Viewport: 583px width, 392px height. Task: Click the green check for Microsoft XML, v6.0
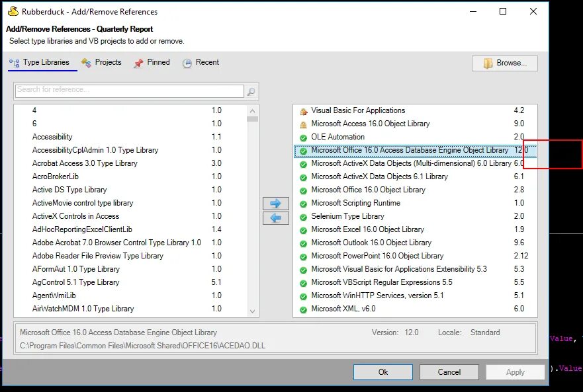pyautogui.click(x=303, y=309)
